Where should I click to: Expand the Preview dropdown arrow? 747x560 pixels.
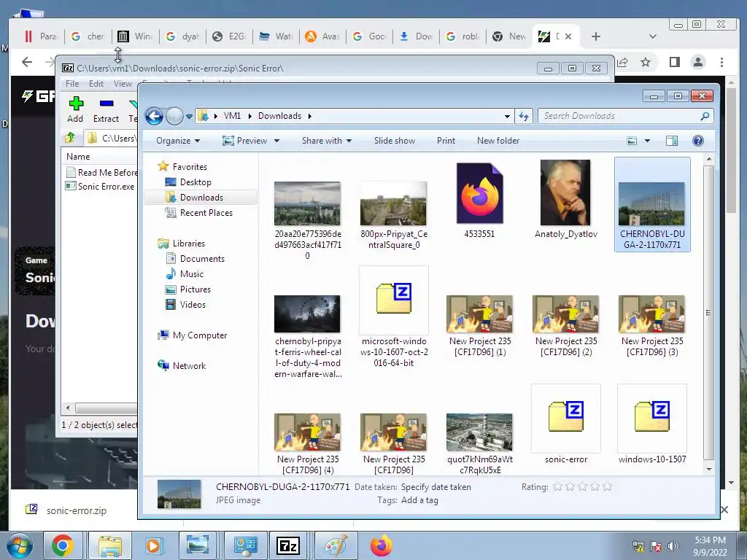(x=276, y=141)
